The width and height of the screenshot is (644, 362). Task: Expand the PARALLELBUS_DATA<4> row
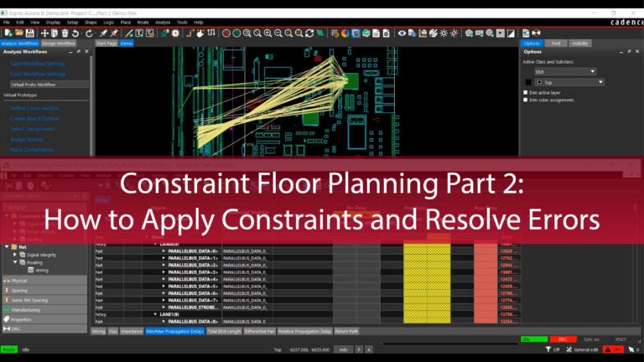[164, 279]
